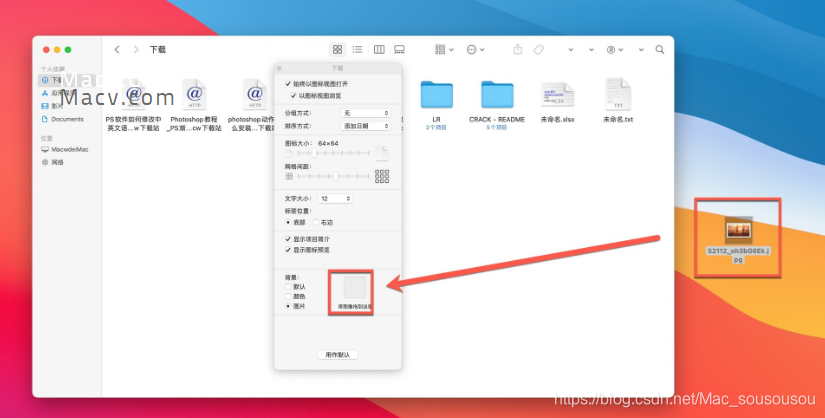Click the 5个项目 label under CRACK - README
This screenshot has height=418, width=825.
497,127
